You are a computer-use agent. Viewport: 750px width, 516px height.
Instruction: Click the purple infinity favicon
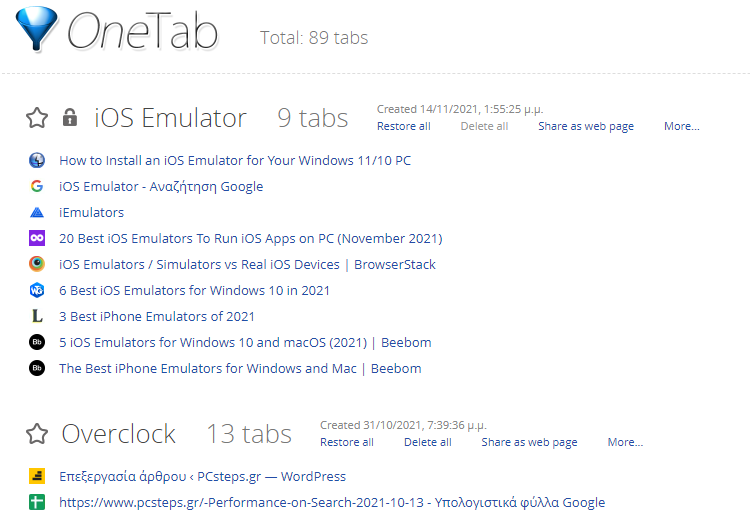[x=37, y=238]
